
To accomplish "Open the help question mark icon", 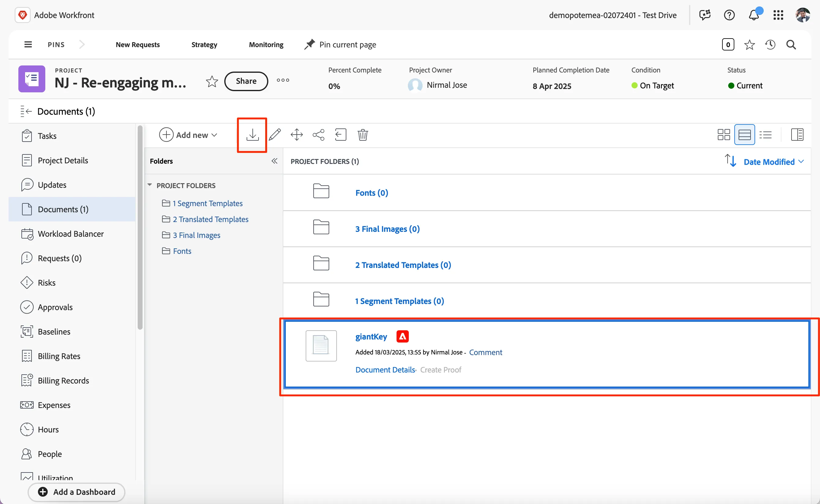I will [729, 15].
